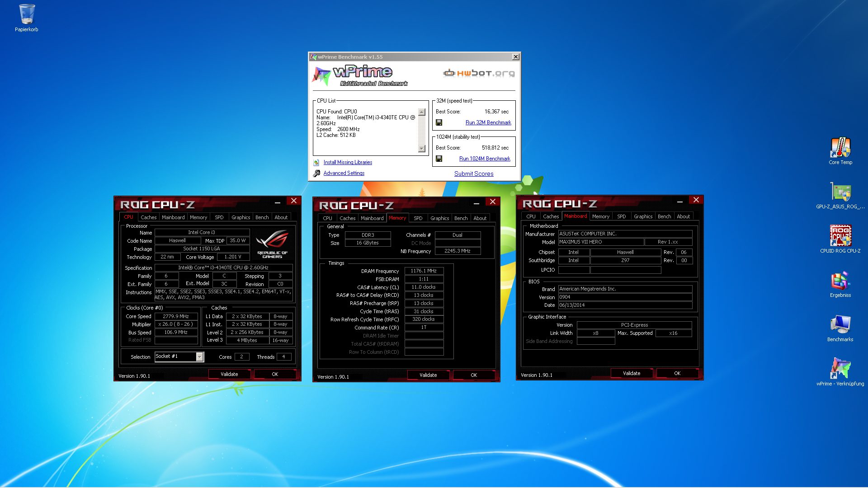868x488 pixels.
Task: Click the Advanced Settings wrench icon
Action: [316, 173]
